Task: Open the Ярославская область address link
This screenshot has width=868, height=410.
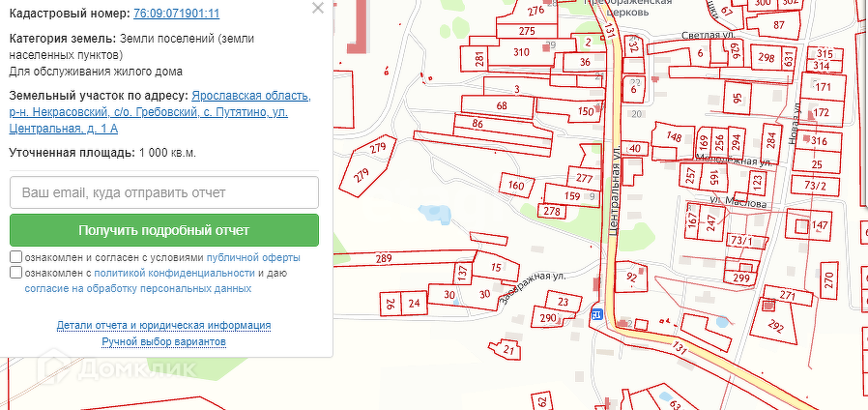Action: pyautogui.click(x=160, y=112)
